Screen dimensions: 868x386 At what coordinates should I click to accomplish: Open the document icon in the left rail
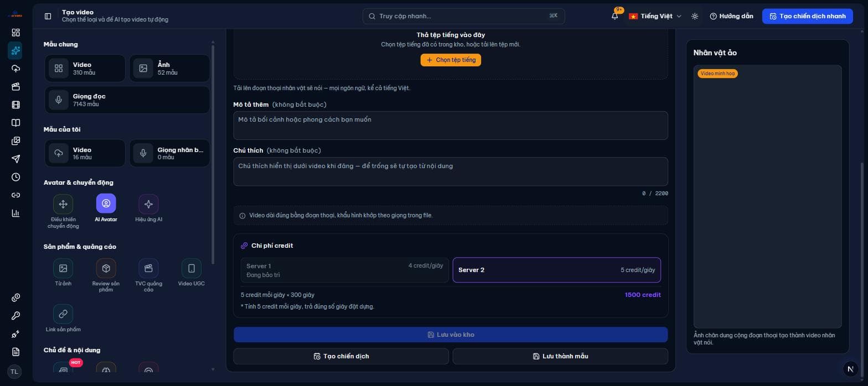15,352
